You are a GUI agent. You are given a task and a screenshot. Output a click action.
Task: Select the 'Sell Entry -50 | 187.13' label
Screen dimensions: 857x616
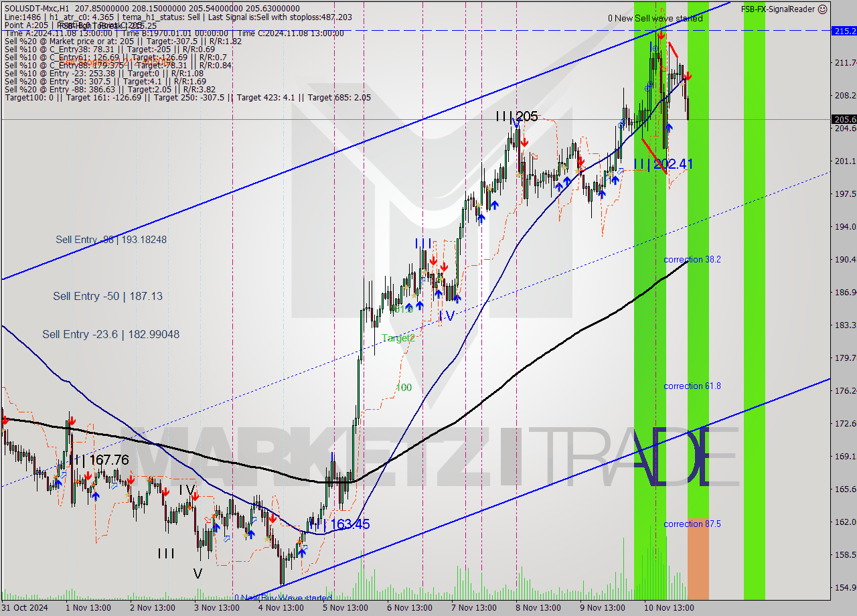(108, 296)
